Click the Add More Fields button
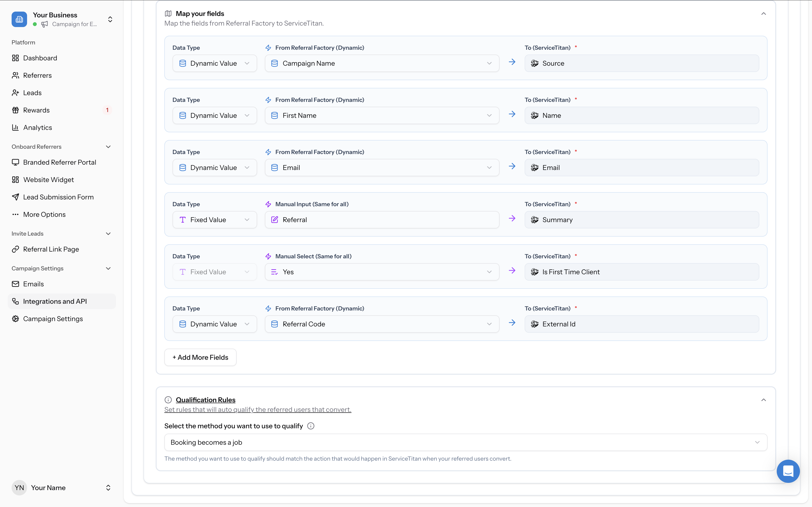The height and width of the screenshot is (507, 812). click(200, 357)
